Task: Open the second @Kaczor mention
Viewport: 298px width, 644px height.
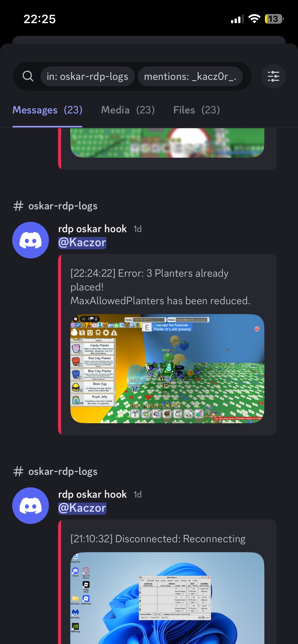Action: [x=82, y=508]
